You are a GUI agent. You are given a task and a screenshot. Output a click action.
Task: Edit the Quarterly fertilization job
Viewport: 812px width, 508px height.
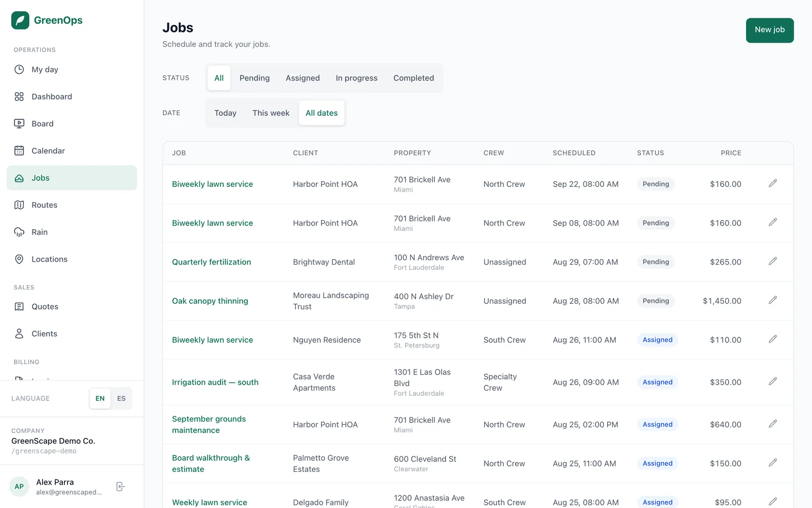click(x=773, y=261)
